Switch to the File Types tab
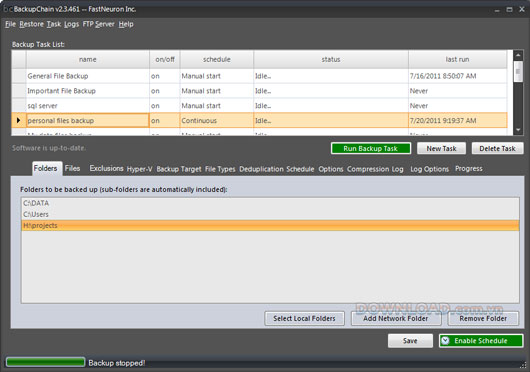Image resolution: width=530 pixels, height=372 pixels. pyautogui.click(x=220, y=169)
